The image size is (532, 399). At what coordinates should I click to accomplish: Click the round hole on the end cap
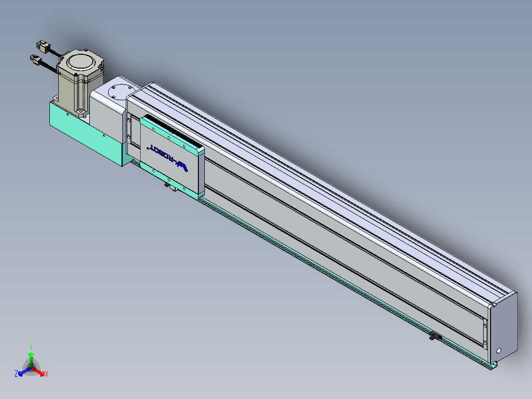click(x=499, y=351)
